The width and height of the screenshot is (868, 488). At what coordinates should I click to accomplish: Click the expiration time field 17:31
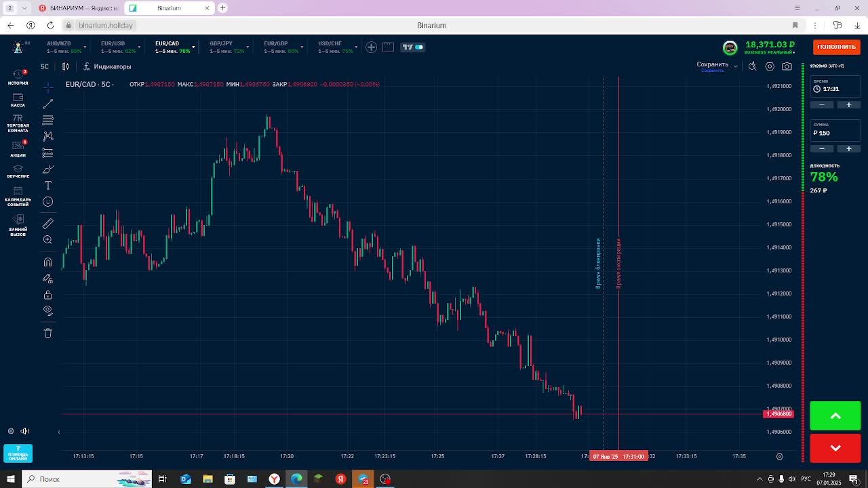[835, 86]
